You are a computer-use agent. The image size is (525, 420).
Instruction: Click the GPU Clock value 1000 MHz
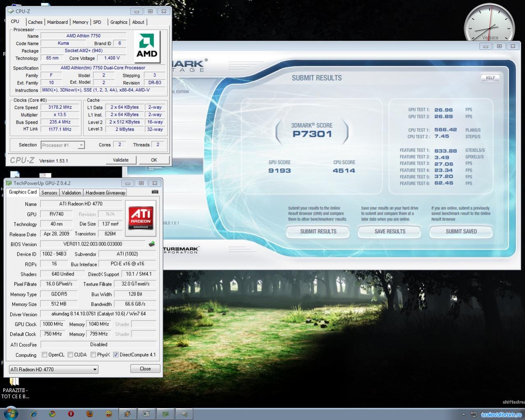pos(53,324)
